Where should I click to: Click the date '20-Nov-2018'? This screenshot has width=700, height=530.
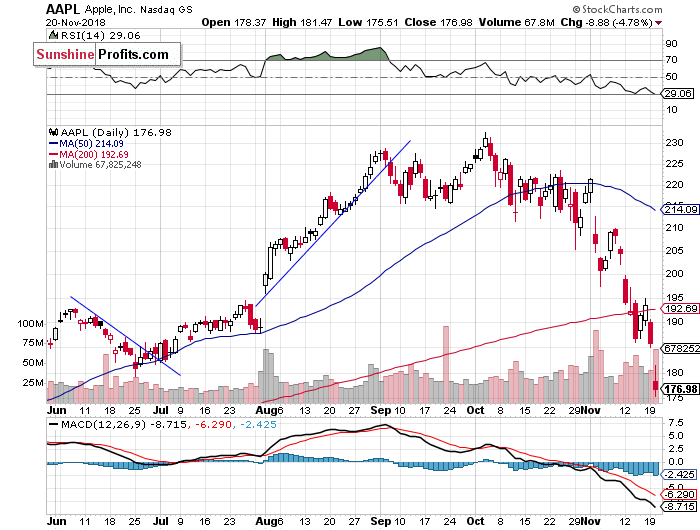point(75,22)
